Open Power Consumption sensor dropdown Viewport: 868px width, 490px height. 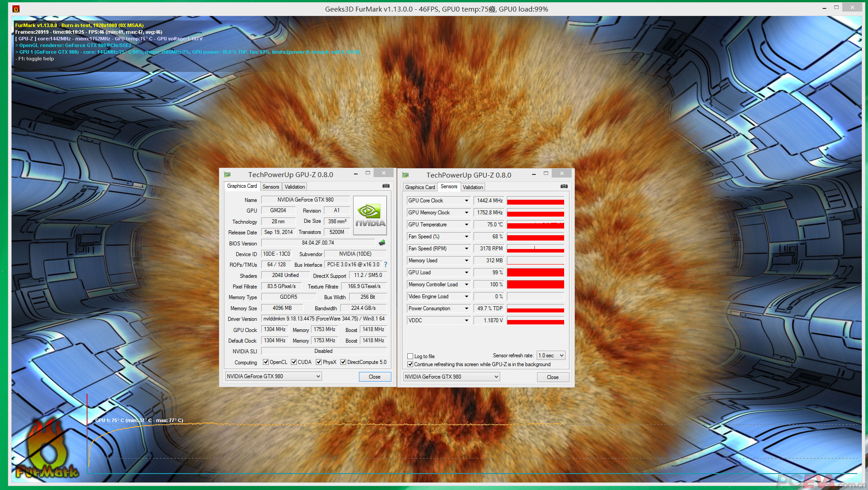click(466, 308)
